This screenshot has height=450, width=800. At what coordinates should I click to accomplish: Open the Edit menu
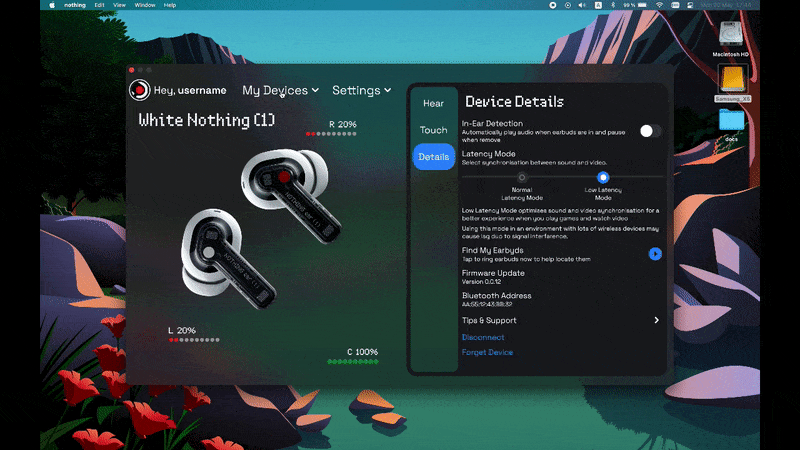[x=99, y=5]
